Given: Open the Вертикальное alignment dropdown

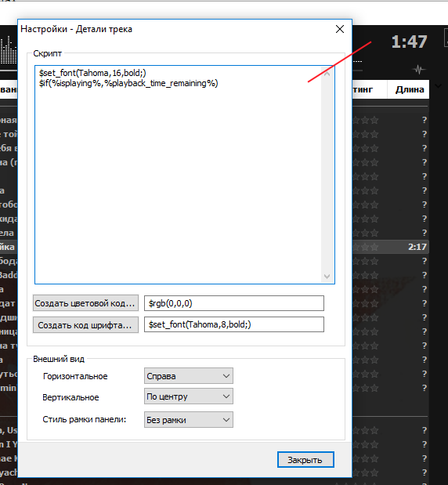Looking at the screenshot, I should click(189, 396).
